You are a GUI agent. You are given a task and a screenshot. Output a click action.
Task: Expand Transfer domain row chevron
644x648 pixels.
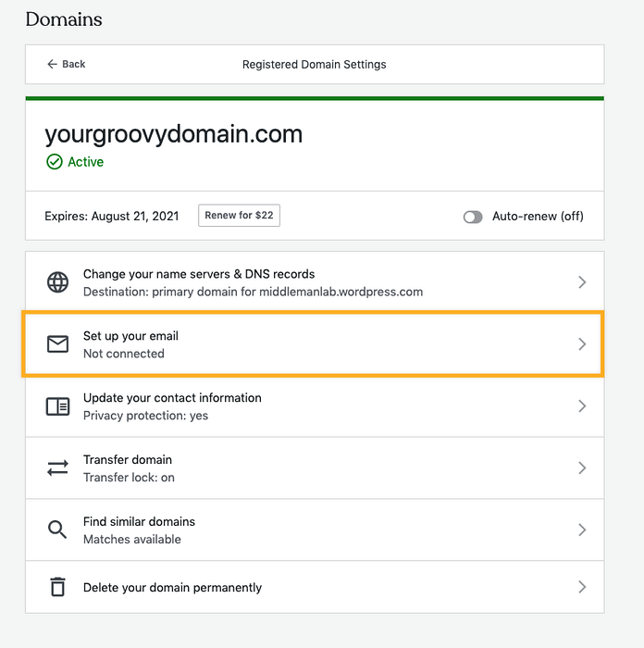click(582, 468)
